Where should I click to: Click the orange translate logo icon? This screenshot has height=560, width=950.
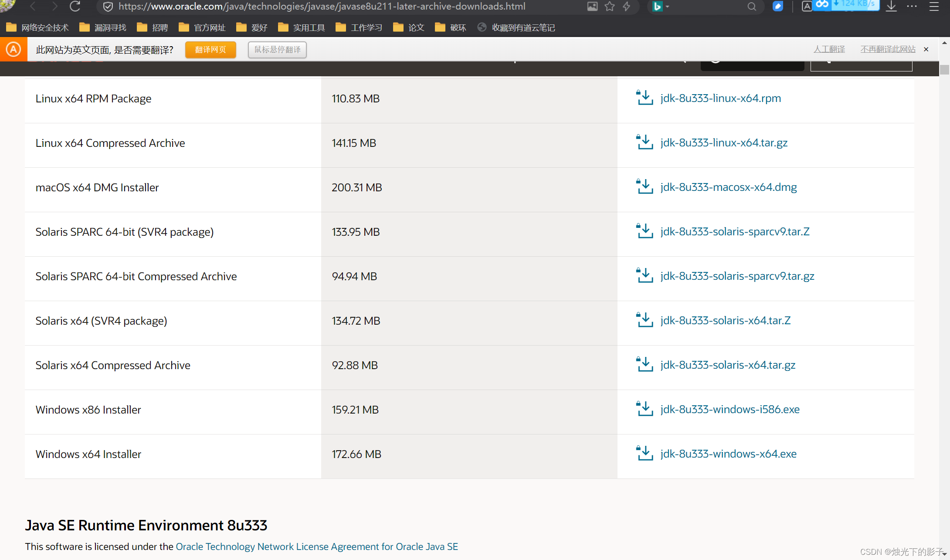click(14, 49)
